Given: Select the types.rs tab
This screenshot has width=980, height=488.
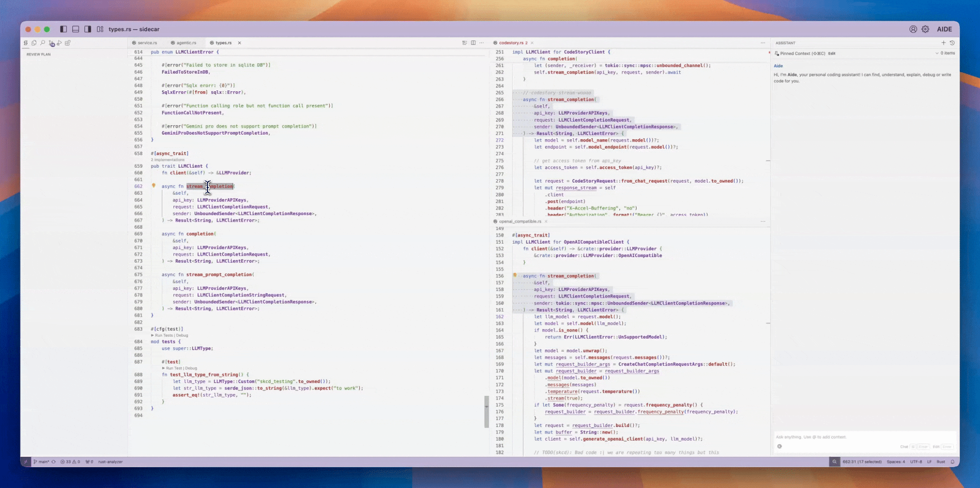Looking at the screenshot, I should (x=224, y=42).
